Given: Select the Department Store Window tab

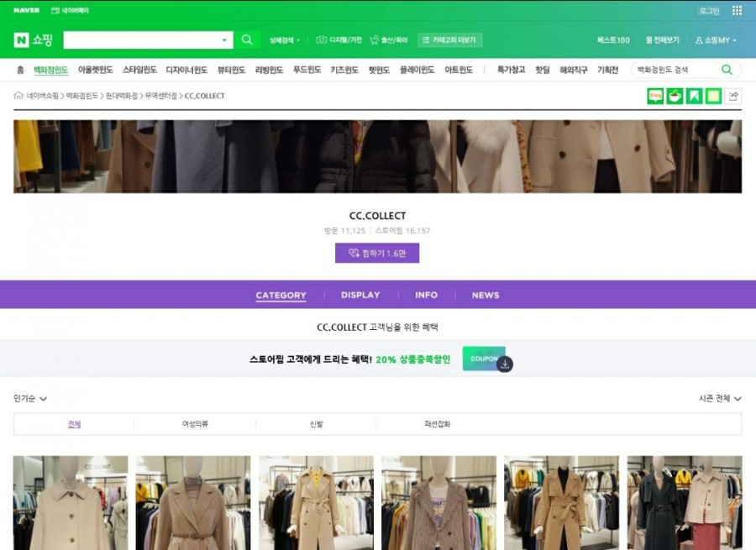Looking at the screenshot, I should click(50, 70).
